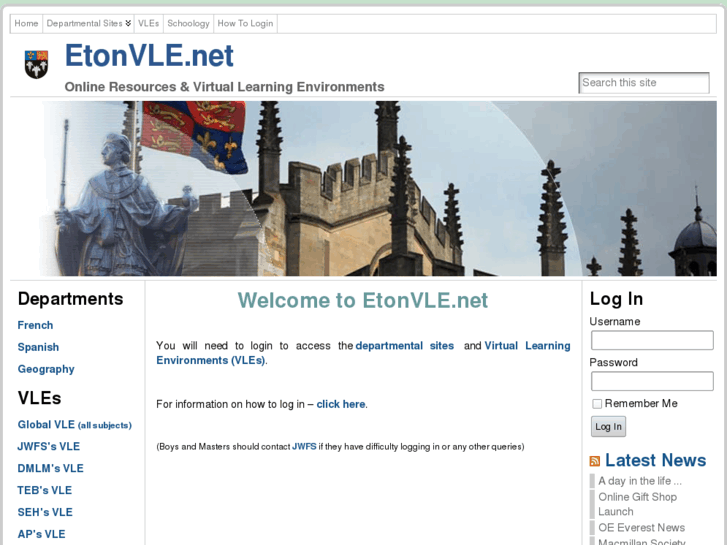Tick the Remember Me checkbox
The height and width of the screenshot is (545, 727).
597,404
